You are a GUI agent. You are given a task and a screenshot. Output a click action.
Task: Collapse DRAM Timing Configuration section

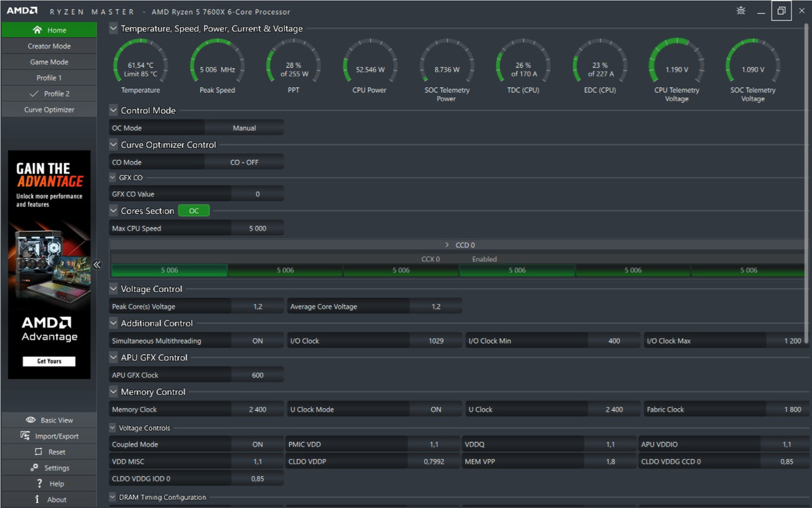pos(113,497)
